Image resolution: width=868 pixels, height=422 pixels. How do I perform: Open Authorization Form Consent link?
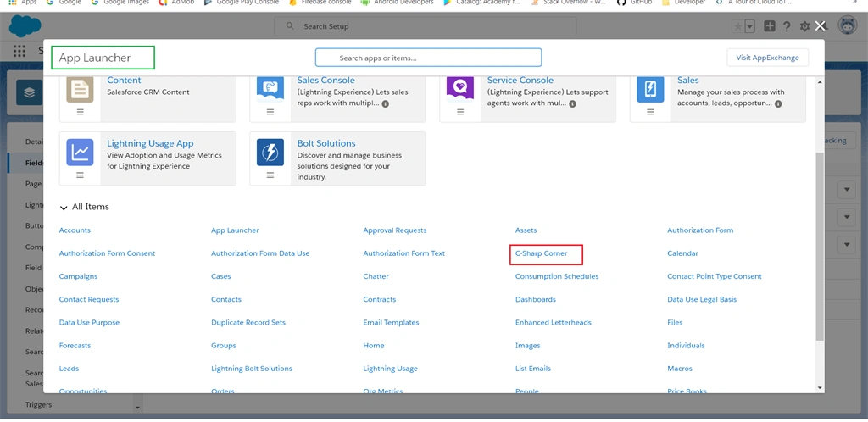coord(108,253)
